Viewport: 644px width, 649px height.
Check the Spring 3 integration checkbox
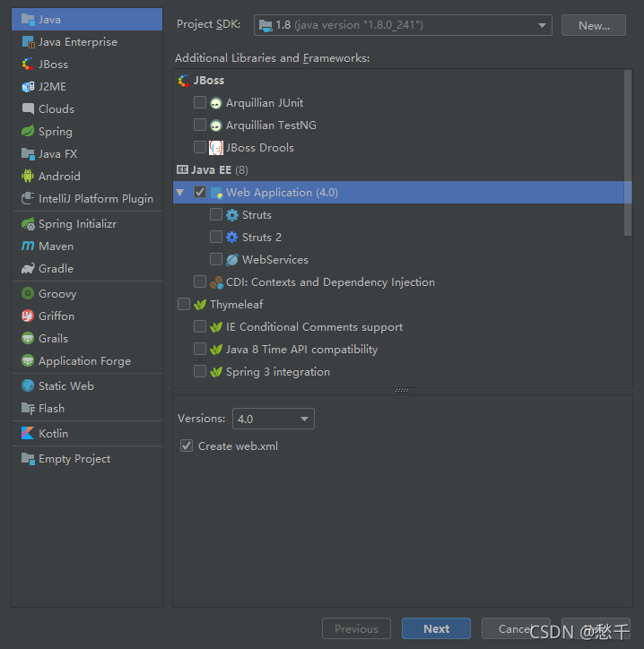(200, 371)
